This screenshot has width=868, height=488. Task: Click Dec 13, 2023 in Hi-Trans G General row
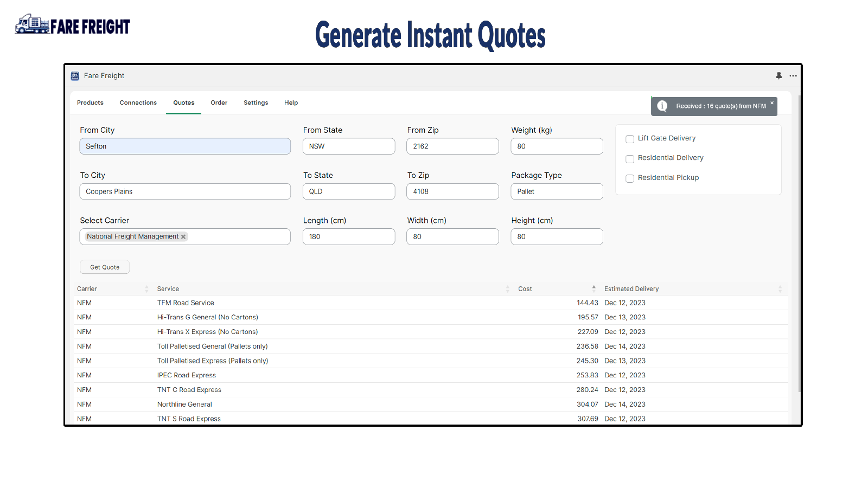click(625, 317)
